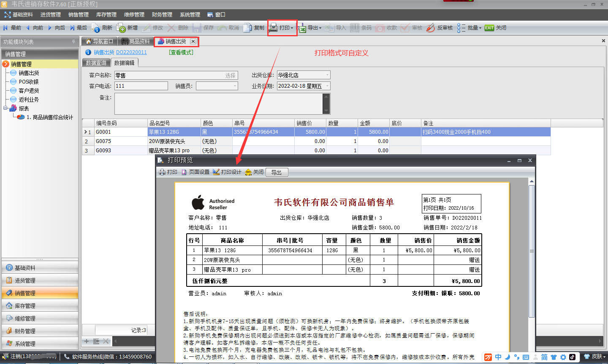The image size is (608, 364).
Task: Click the 选择 button in customer name field
Action: (230, 75)
